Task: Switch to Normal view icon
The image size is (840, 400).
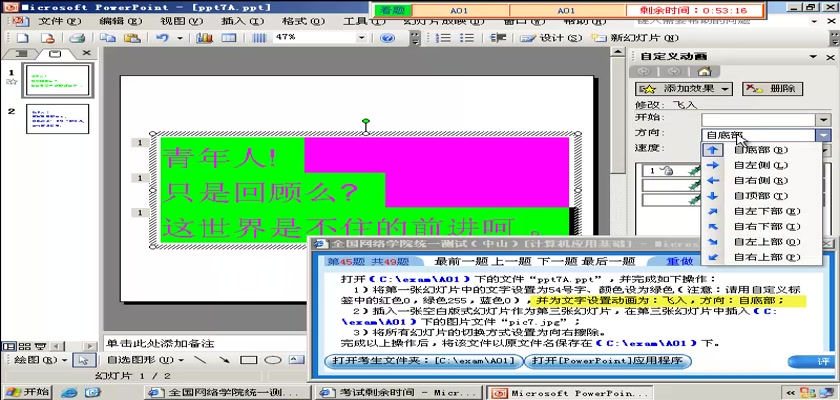Action: click(7, 346)
